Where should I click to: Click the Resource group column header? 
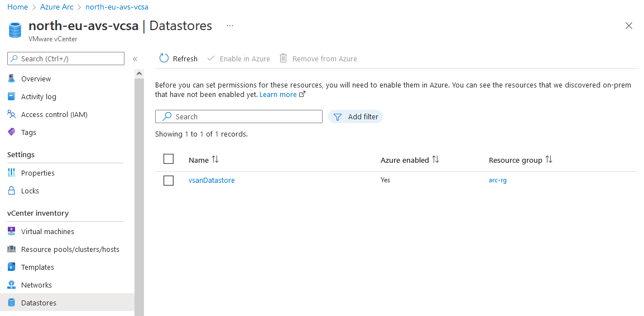click(x=516, y=160)
